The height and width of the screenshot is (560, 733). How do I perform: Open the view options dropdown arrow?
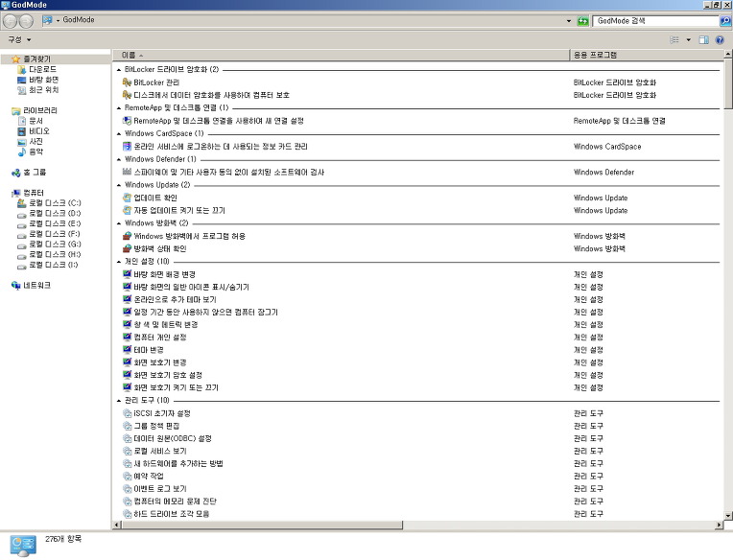coord(689,40)
